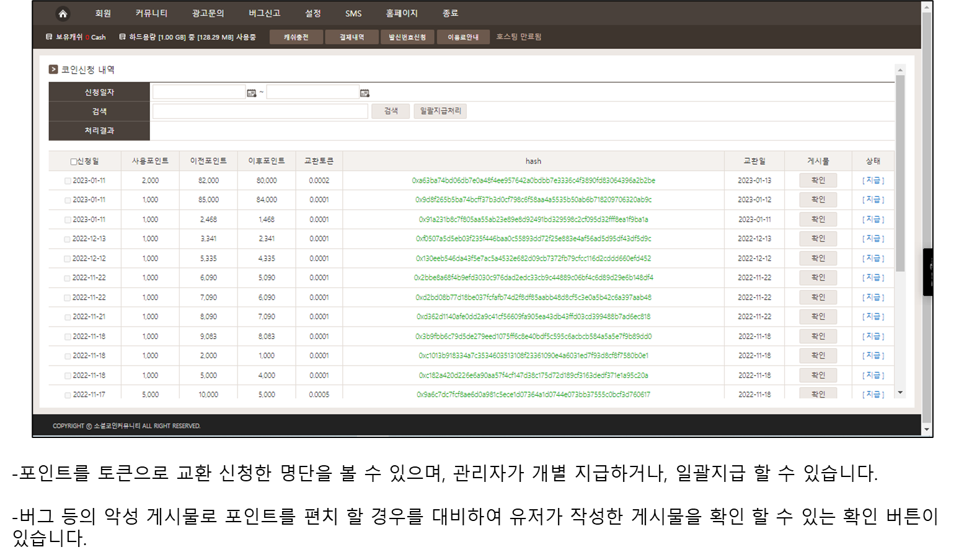The width and height of the screenshot is (964, 560).
Task: Open hash link starting 0xc1013b918334
Action: point(533,356)
